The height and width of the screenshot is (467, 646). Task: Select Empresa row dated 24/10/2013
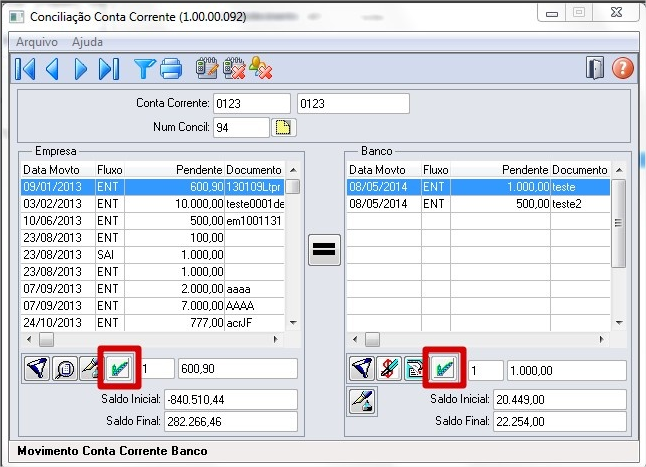pos(152,322)
